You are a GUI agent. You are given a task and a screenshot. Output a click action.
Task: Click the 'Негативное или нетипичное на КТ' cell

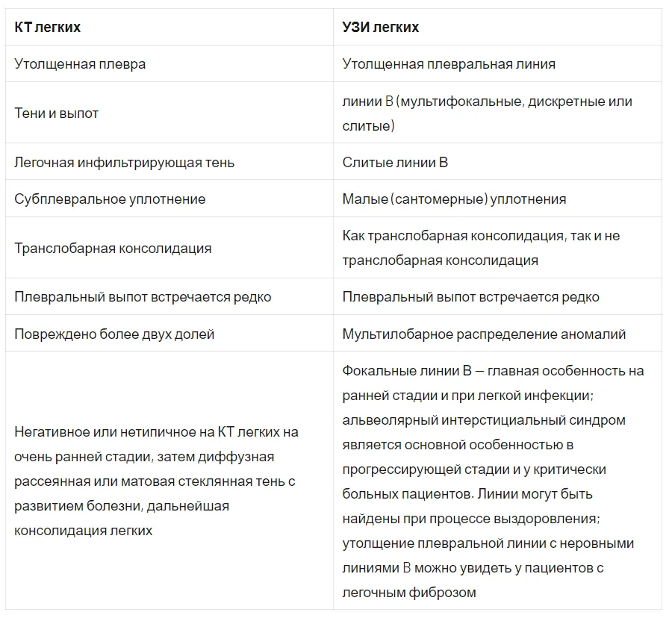pyautogui.click(x=156, y=481)
